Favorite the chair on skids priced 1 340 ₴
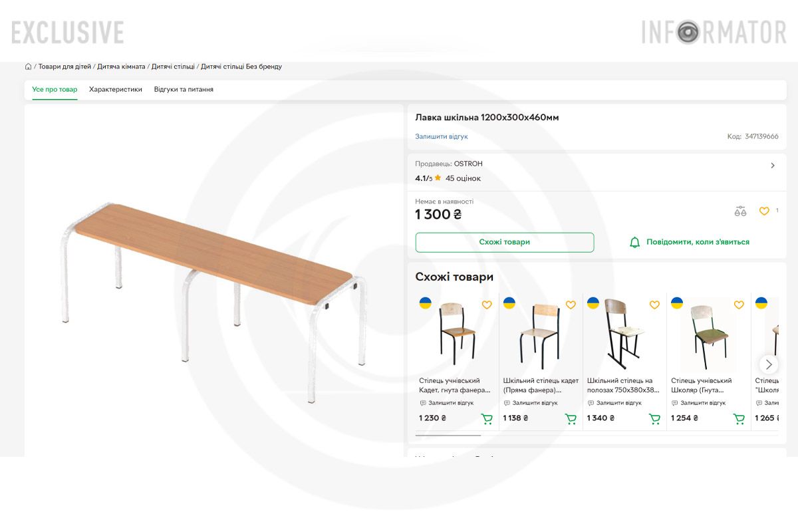The height and width of the screenshot is (532, 798). pos(654,305)
